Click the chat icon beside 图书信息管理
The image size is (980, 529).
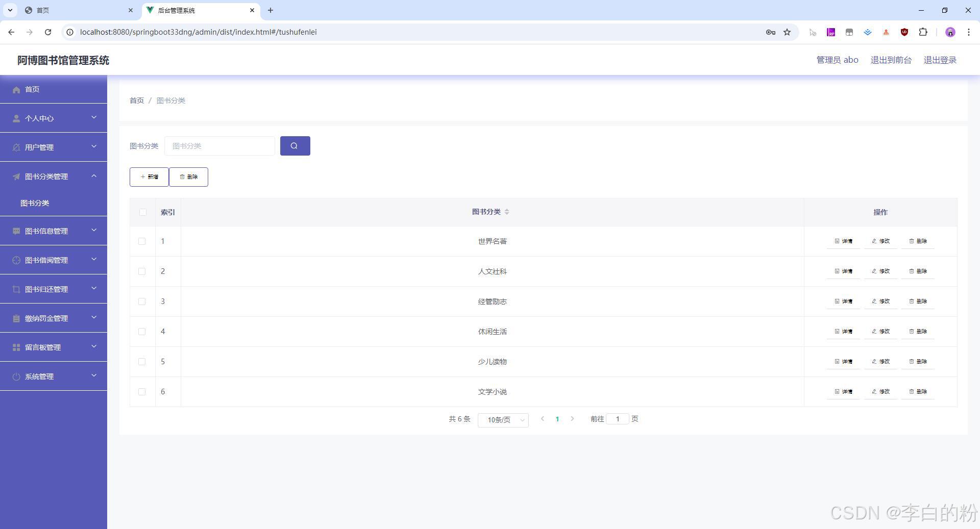coord(16,231)
